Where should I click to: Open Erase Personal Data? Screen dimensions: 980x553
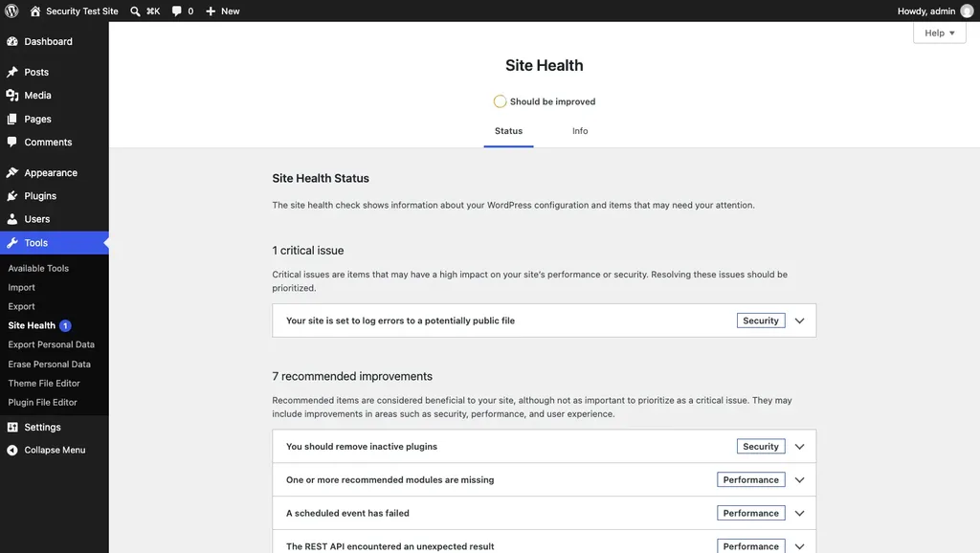50,364
